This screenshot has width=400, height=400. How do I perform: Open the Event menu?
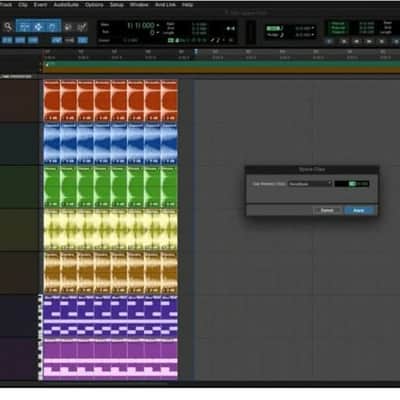[40, 5]
